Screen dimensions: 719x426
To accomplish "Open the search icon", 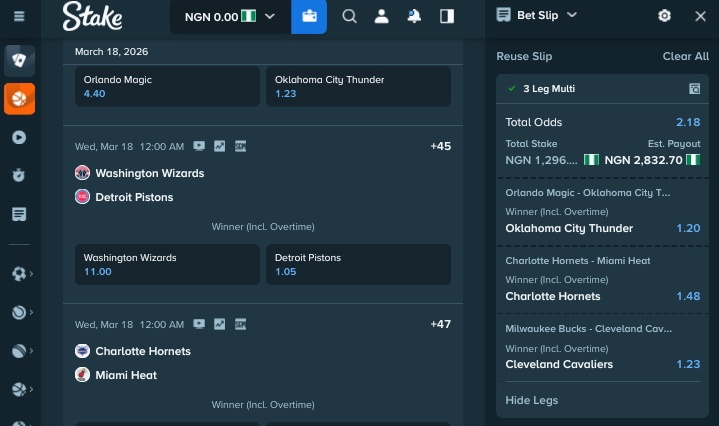I will 349,17.
